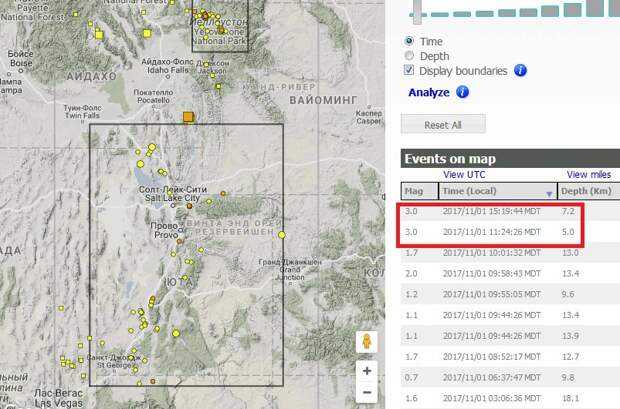620x409 pixels.
Task: Pick up the Street View pegman
Action: [x=367, y=342]
